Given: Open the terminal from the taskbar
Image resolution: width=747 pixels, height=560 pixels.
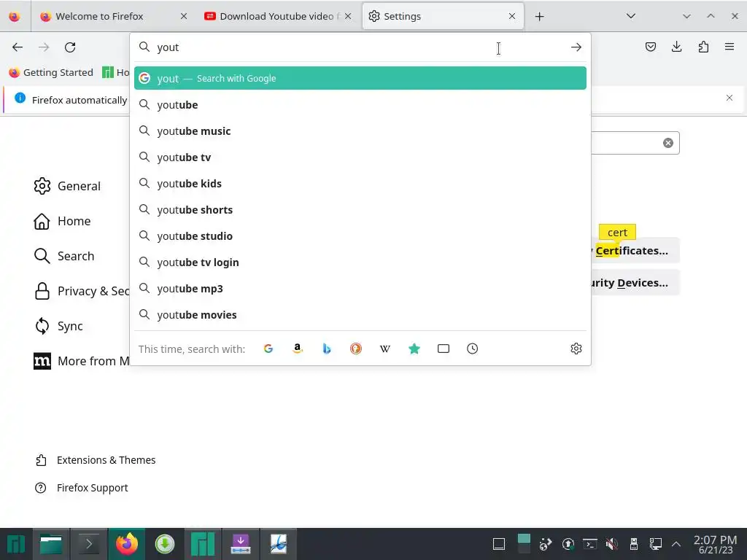Looking at the screenshot, I should point(88,544).
